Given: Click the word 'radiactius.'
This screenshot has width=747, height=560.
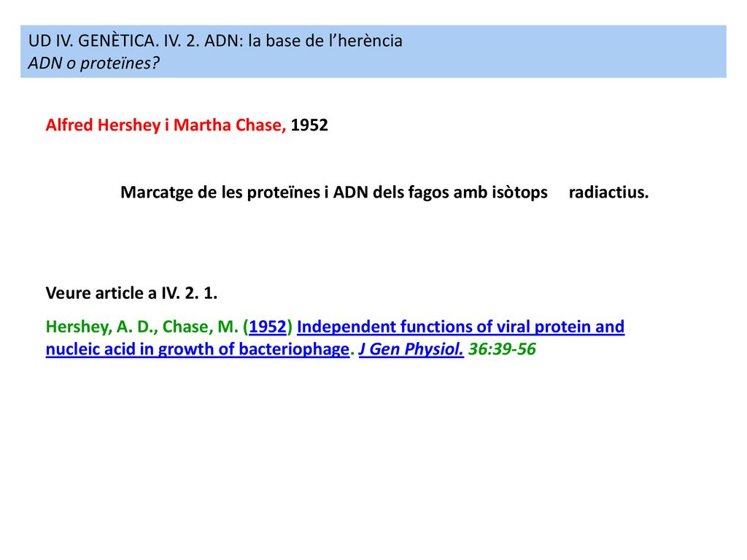Looking at the screenshot, I should 608,192.
